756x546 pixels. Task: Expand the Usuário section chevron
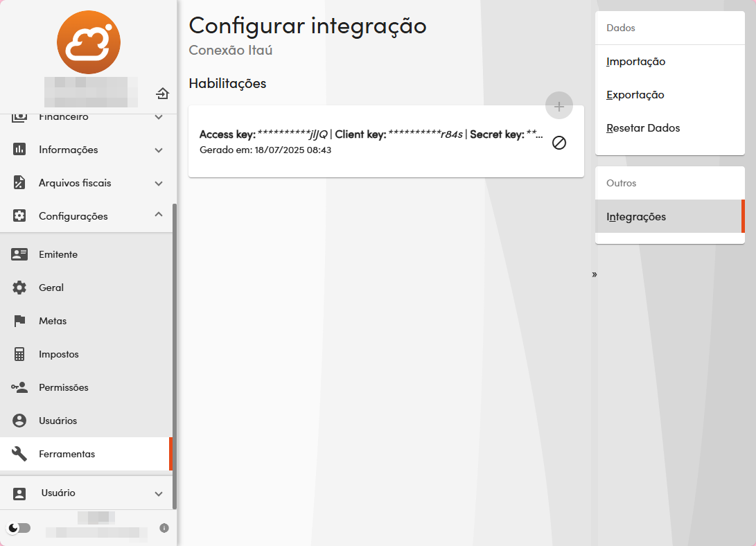pyautogui.click(x=159, y=493)
